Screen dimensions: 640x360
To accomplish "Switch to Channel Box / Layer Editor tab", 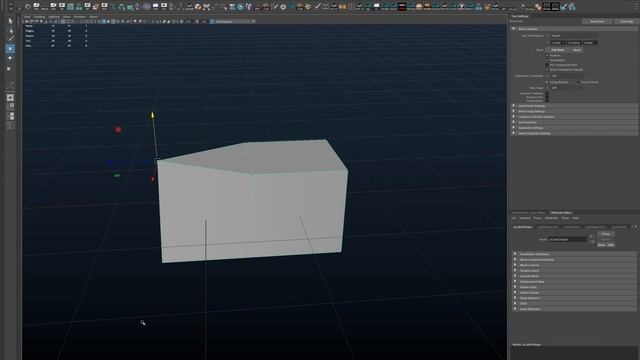I will pos(529,213).
